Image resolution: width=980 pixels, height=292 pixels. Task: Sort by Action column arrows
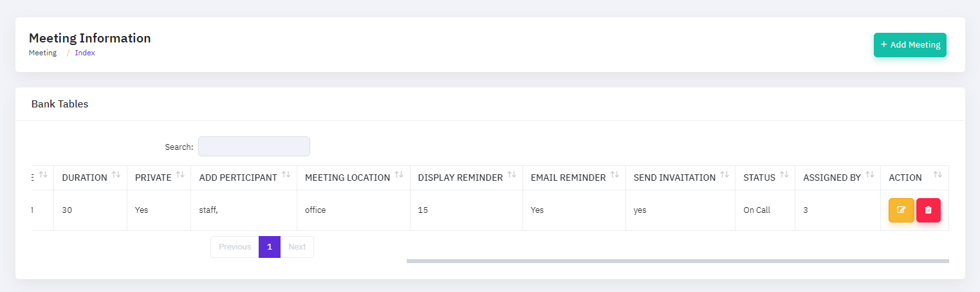pyautogui.click(x=938, y=175)
